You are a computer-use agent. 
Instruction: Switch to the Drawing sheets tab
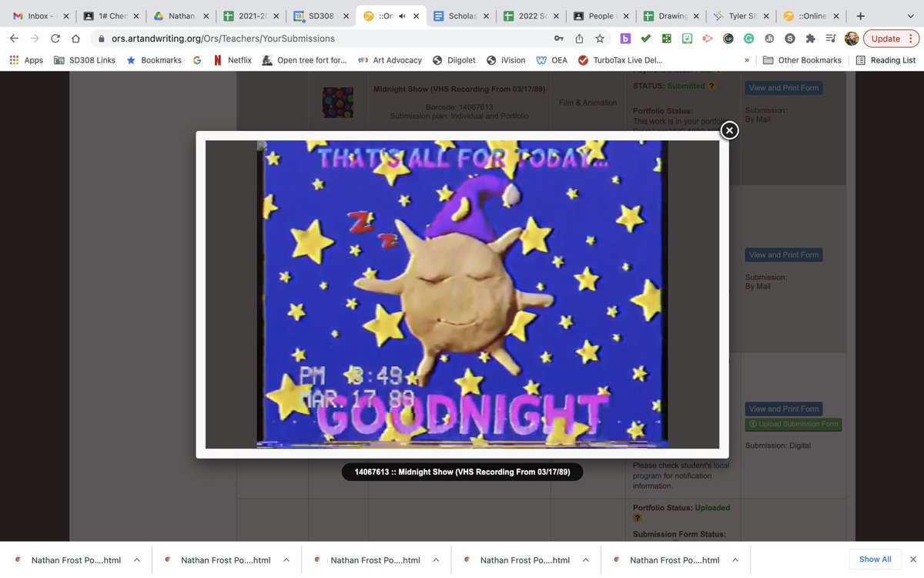(670, 16)
